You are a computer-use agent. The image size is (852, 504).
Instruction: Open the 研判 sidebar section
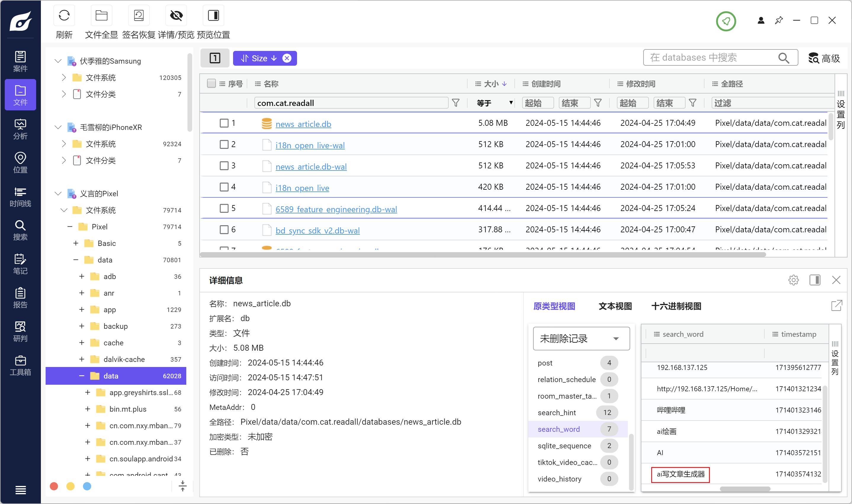point(20,331)
